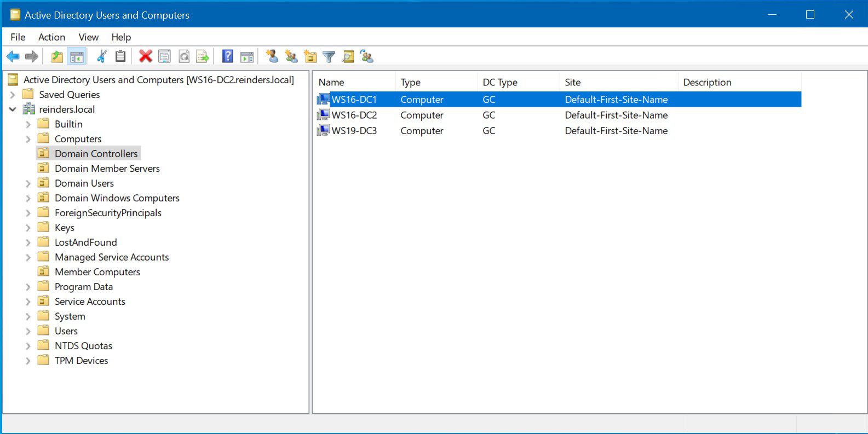Expand the ForeignSecurityPrincipals container
The width and height of the screenshot is (868, 434).
pyautogui.click(x=28, y=213)
